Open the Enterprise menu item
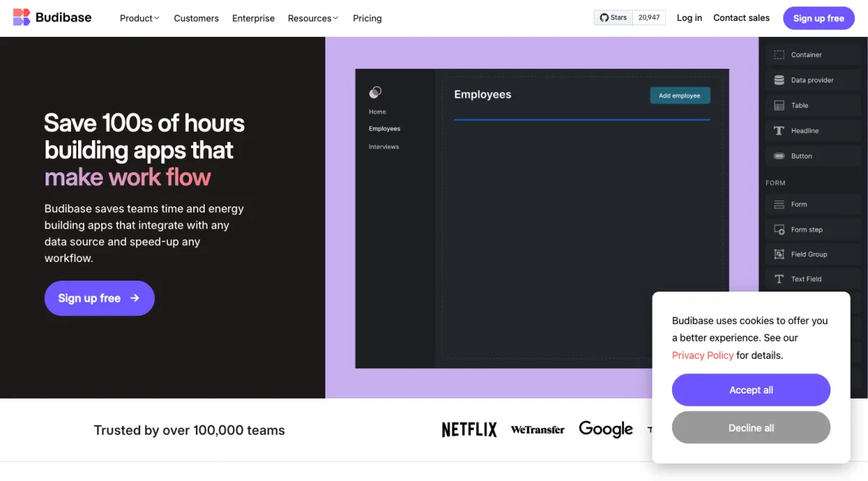 253,18
